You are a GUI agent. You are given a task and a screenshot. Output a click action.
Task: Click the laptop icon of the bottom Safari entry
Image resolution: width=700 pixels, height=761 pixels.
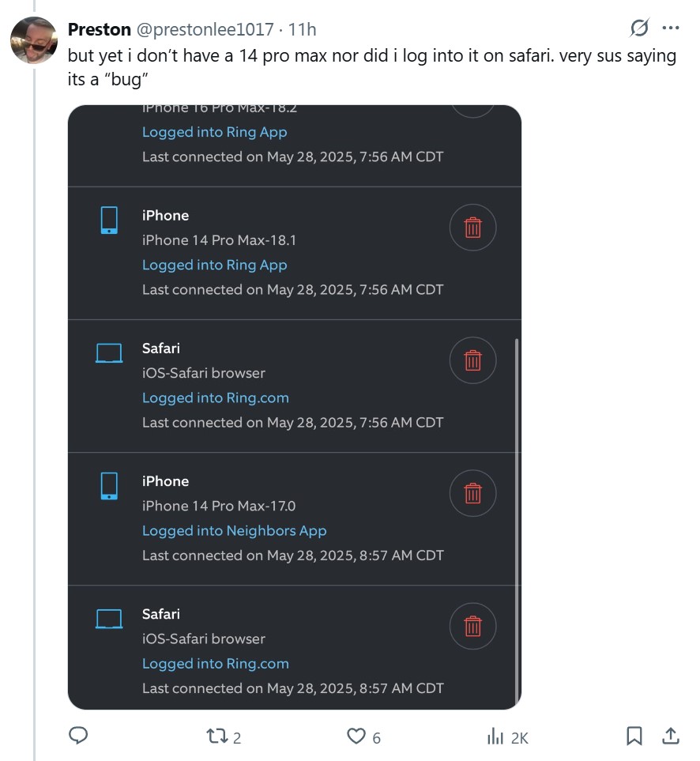pos(109,619)
